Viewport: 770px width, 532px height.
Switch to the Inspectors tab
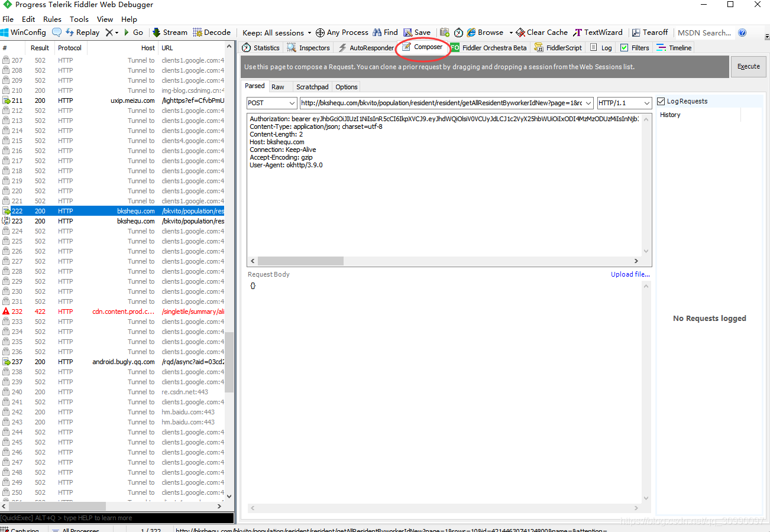308,48
